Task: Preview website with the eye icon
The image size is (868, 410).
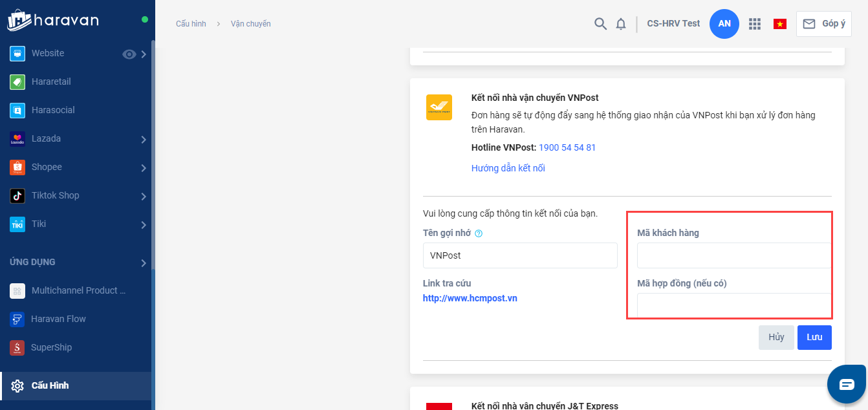Action: click(x=129, y=54)
